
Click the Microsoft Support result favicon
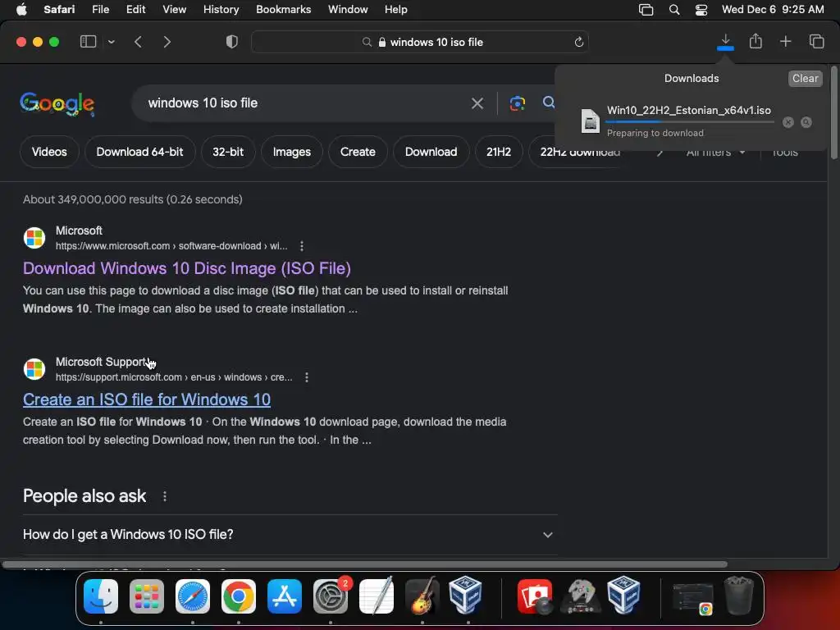[34, 369]
